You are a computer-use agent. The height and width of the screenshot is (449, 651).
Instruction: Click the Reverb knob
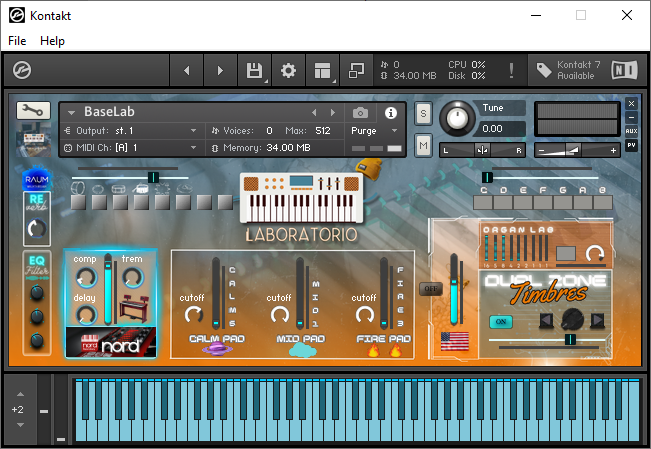37,228
